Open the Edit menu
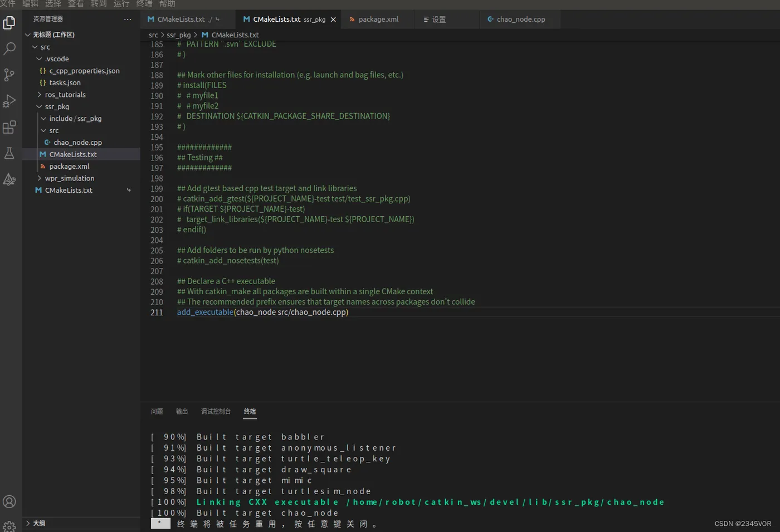The image size is (780, 532). [x=30, y=3]
